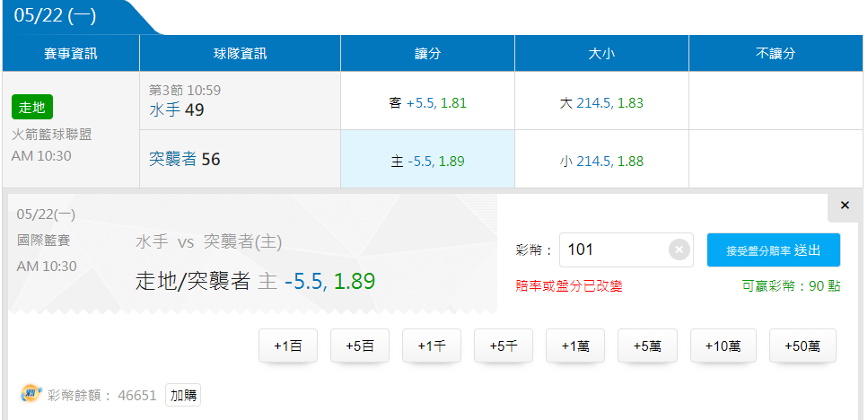Click the 大小 column header
This screenshot has width=868, height=420.
[601, 53]
